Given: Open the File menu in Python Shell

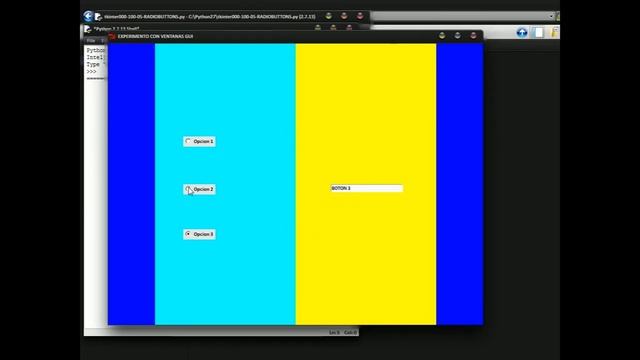Looking at the screenshot, I should coord(91,41).
